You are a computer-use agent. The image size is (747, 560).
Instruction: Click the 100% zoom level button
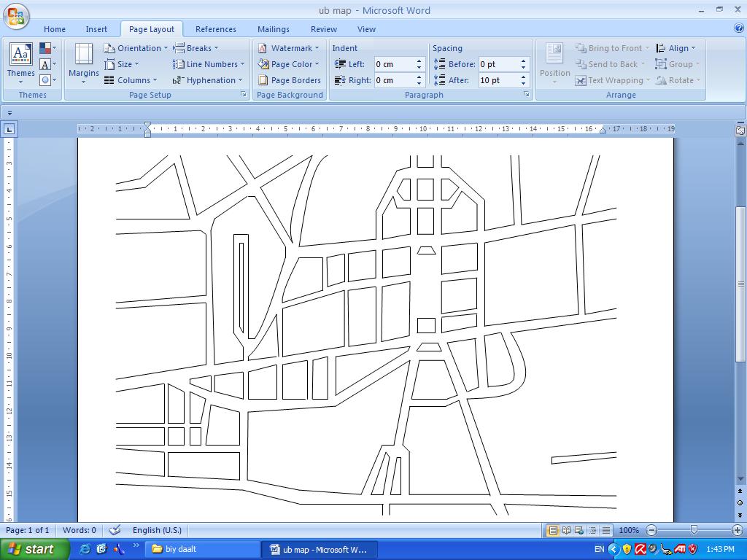[x=628, y=530]
